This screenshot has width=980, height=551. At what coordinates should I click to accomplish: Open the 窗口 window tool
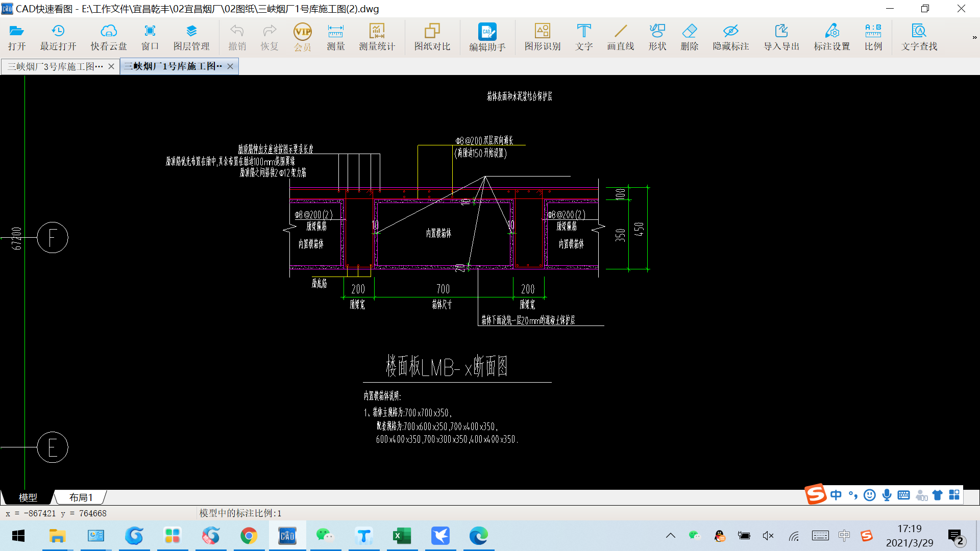point(150,38)
